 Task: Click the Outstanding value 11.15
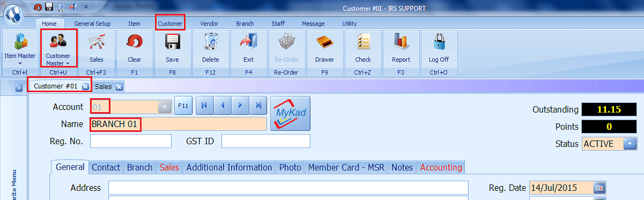click(x=609, y=109)
